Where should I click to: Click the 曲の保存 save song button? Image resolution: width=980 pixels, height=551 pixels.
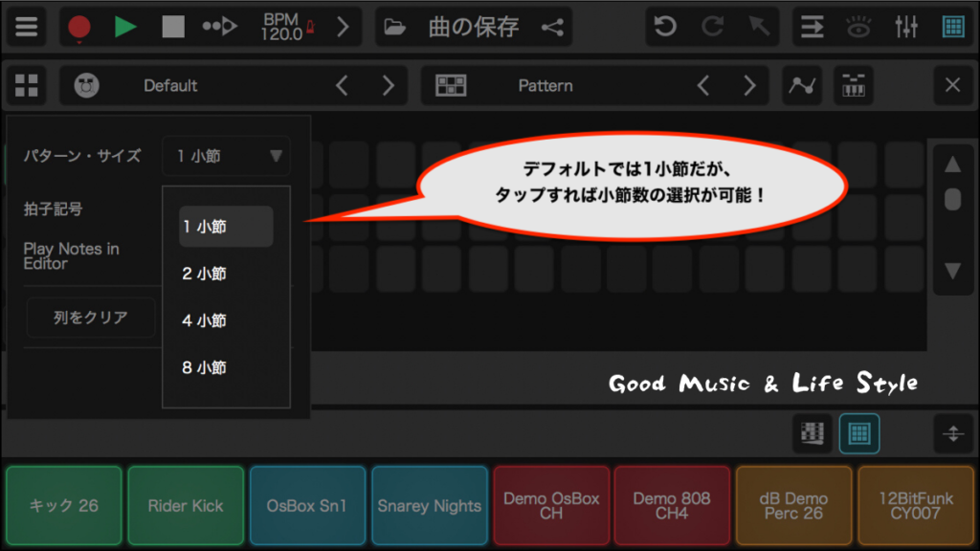point(474,27)
